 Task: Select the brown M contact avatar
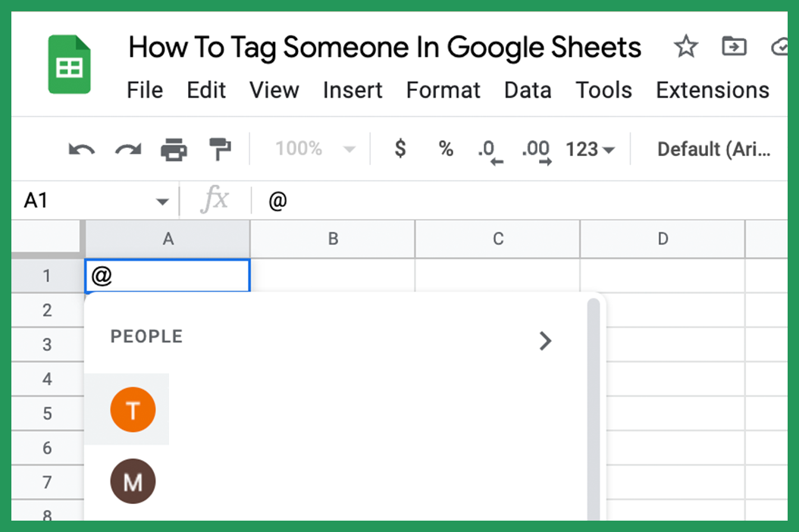click(133, 481)
